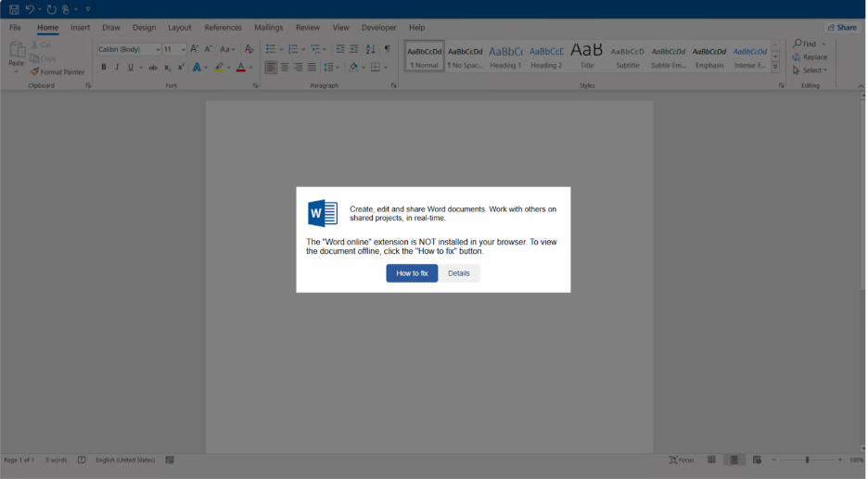
Task: Click Shading paint bucket icon
Action: click(353, 68)
